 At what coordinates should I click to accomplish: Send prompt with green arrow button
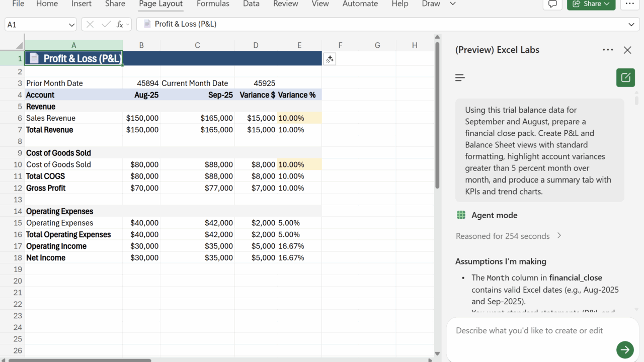625,349
